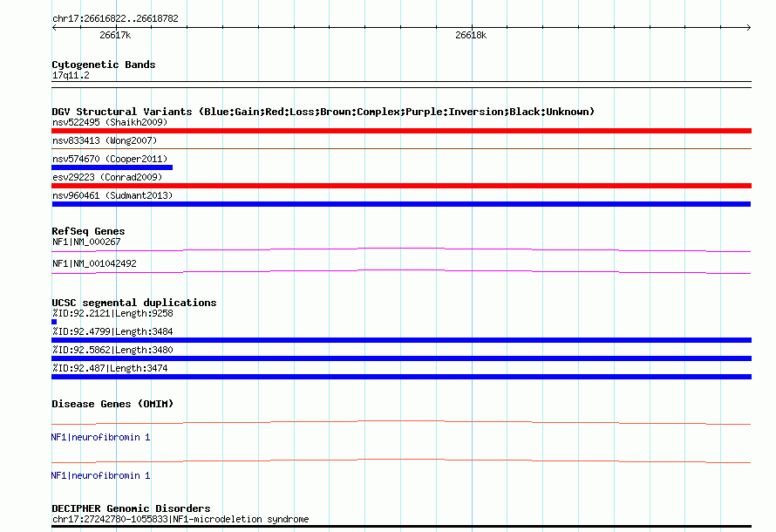Viewport: 776px width, 532px height.
Task: Click the red esv29223 (Conrad2009) loss bar
Action: [401, 186]
